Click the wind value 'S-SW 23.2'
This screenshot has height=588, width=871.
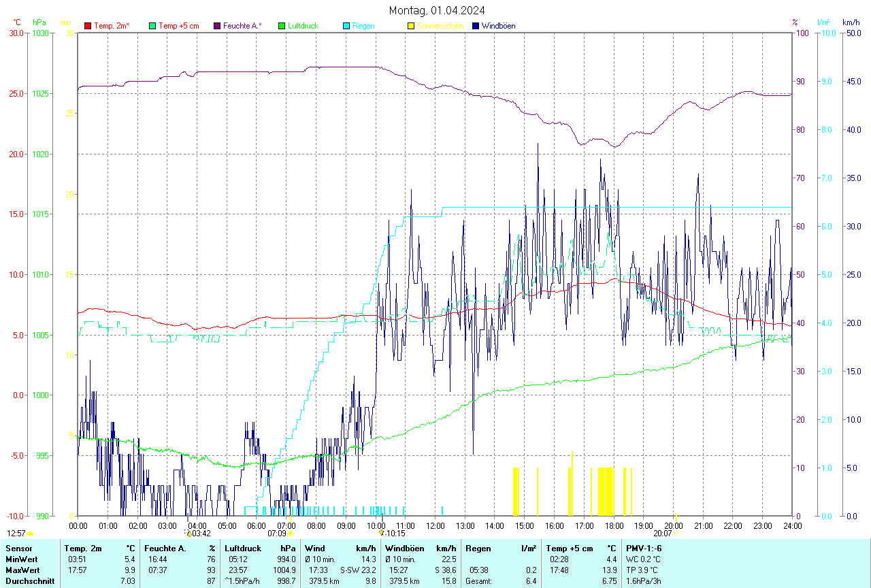click(358, 570)
